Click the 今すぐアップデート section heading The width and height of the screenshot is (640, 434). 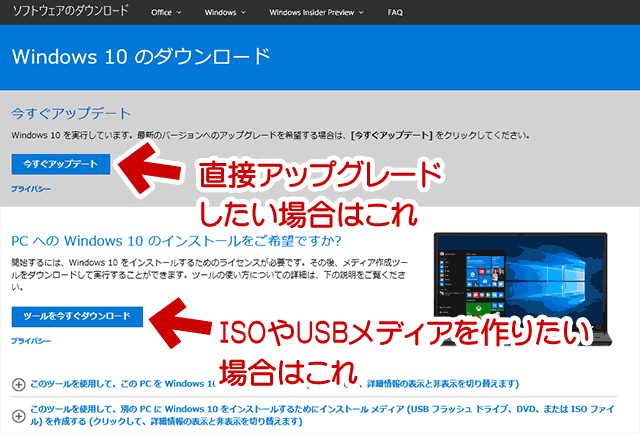click(x=70, y=114)
